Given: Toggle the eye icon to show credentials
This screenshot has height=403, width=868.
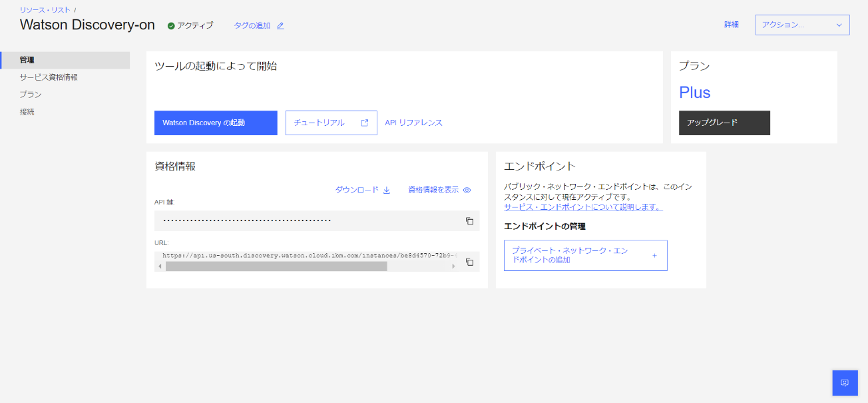Looking at the screenshot, I should point(467,190).
